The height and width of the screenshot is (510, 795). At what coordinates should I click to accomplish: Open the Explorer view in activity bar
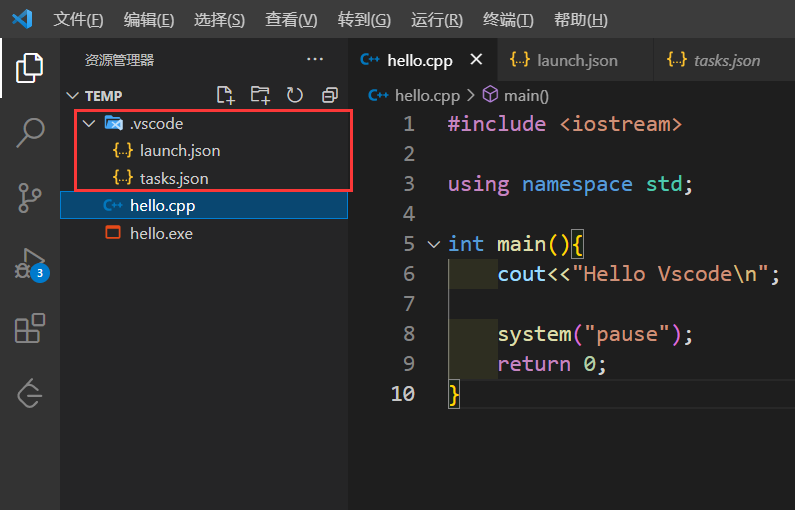(x=29, y=67)
